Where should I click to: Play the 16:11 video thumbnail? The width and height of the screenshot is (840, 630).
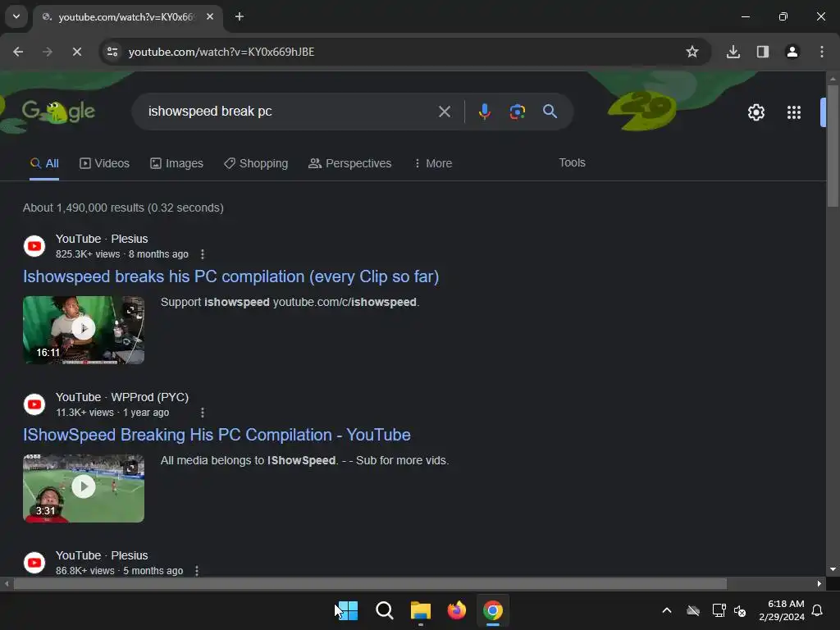(x=84, y=330)
